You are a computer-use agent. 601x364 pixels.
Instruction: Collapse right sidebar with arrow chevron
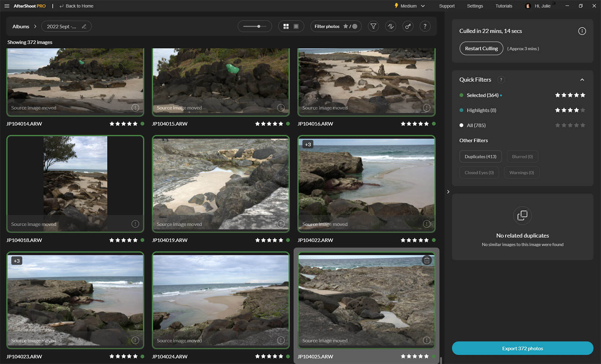pyautogui.click(x=448, y=192)
